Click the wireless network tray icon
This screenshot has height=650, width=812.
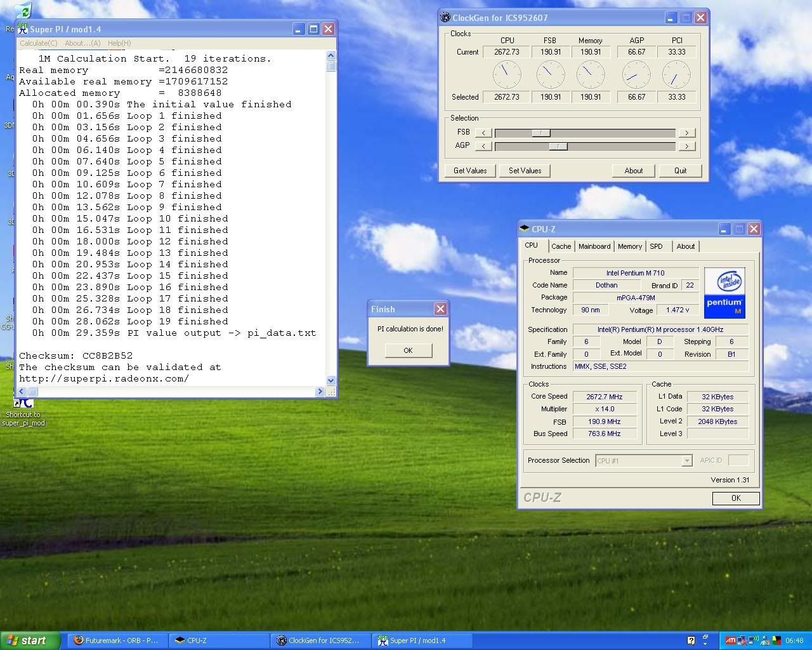(753, 640)
